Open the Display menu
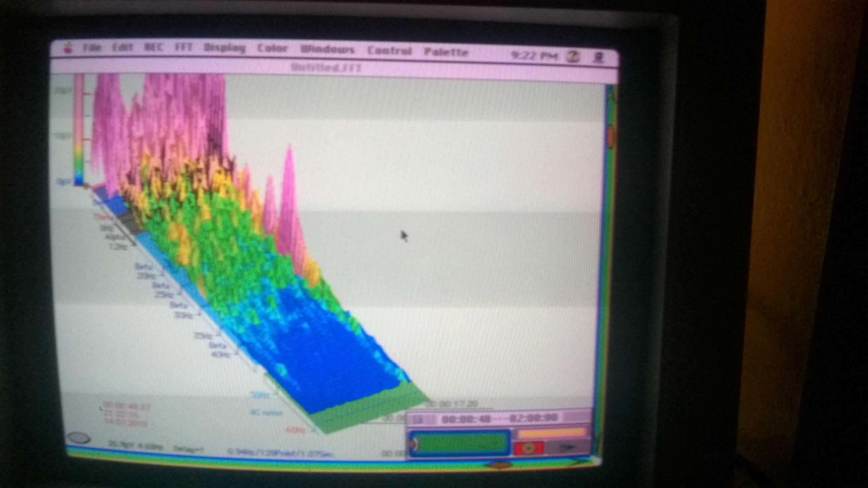This screenshot has width=868, height=488. (x=225, y=49)
